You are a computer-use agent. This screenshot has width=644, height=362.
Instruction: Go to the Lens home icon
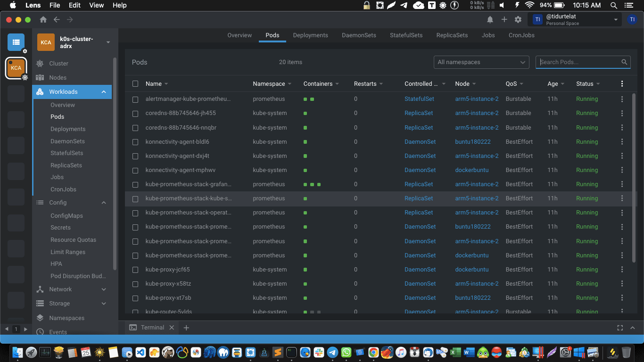(x=43, y=19)
